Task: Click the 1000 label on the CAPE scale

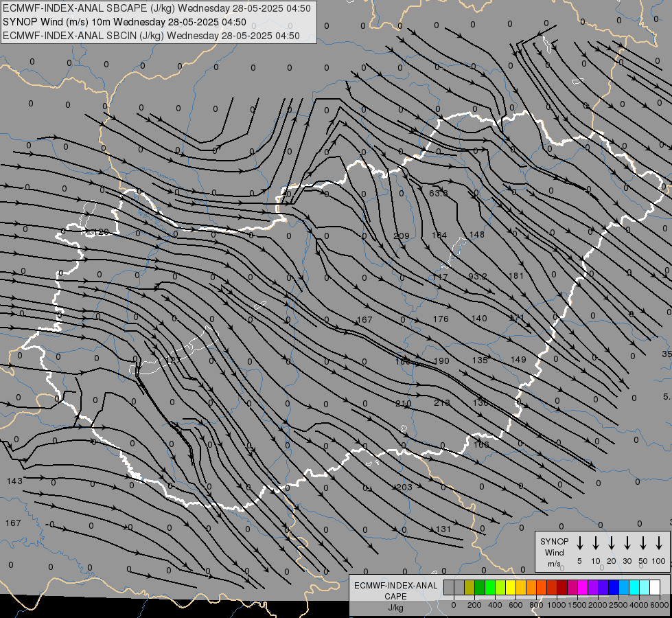Action: tap(556, 605)
